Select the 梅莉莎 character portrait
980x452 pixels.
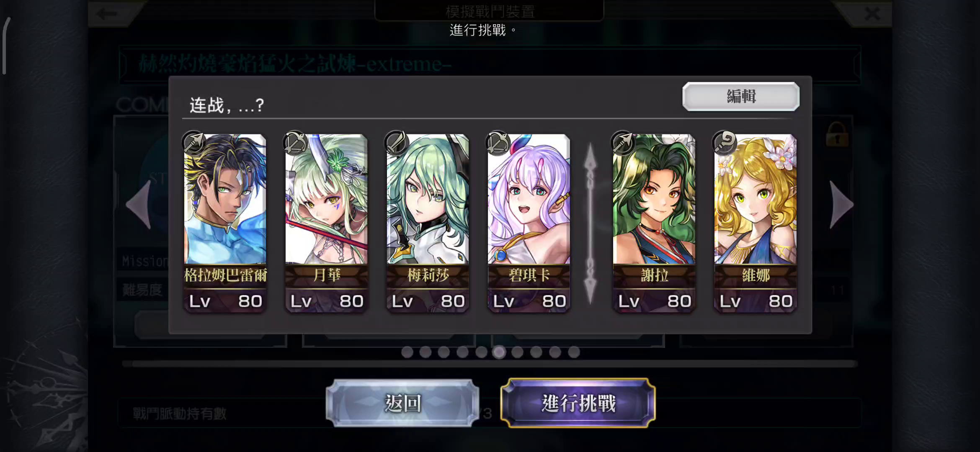[428, 199]
